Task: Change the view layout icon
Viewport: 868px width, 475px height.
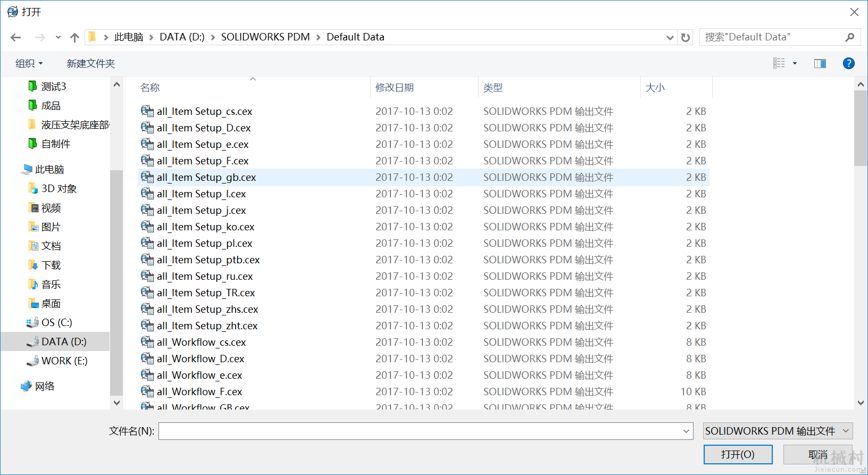Action: (779, 63)
